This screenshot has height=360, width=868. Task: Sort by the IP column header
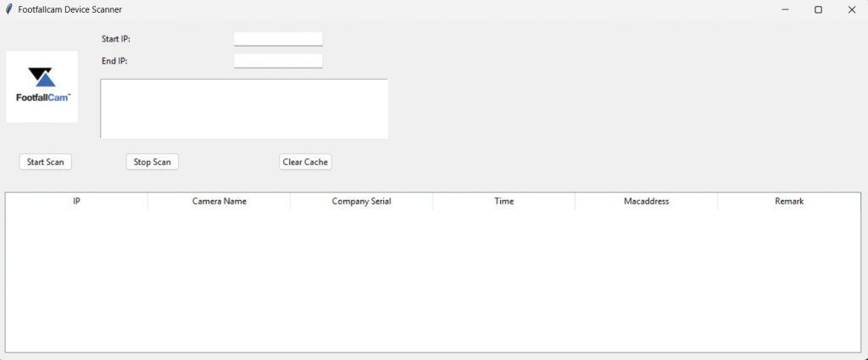[77, 202]
